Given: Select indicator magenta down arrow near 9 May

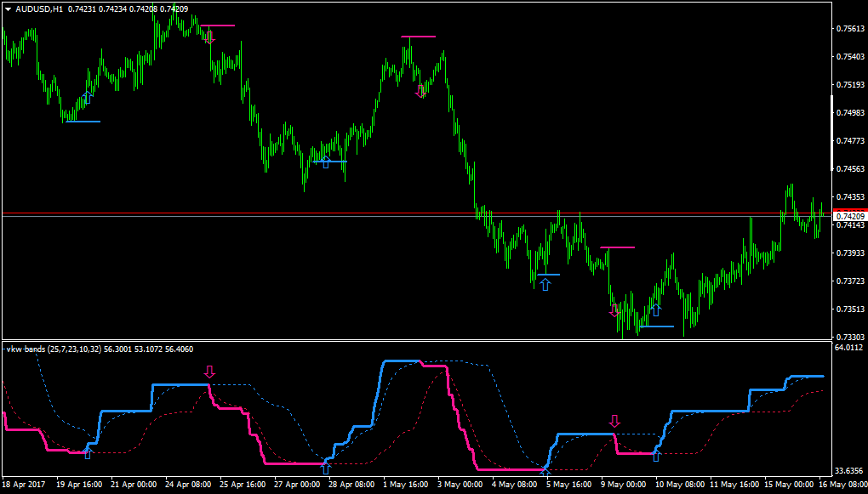Looking at the screenshot, I should tap(614, 421).
